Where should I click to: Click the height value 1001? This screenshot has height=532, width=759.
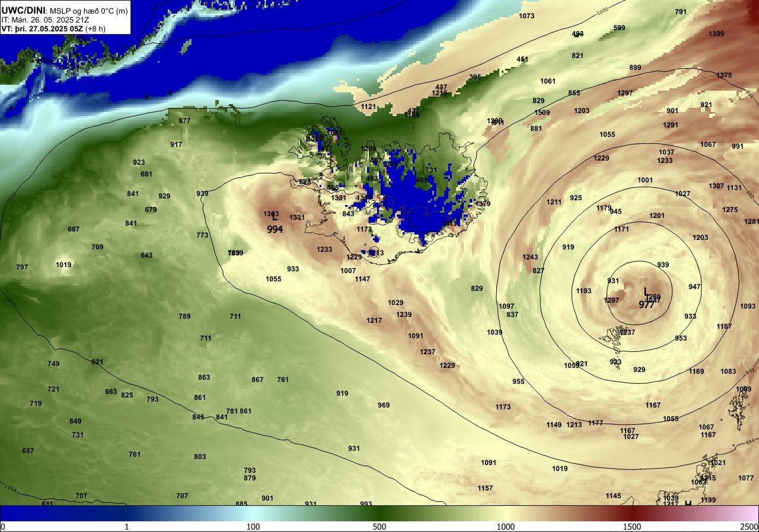645,180
